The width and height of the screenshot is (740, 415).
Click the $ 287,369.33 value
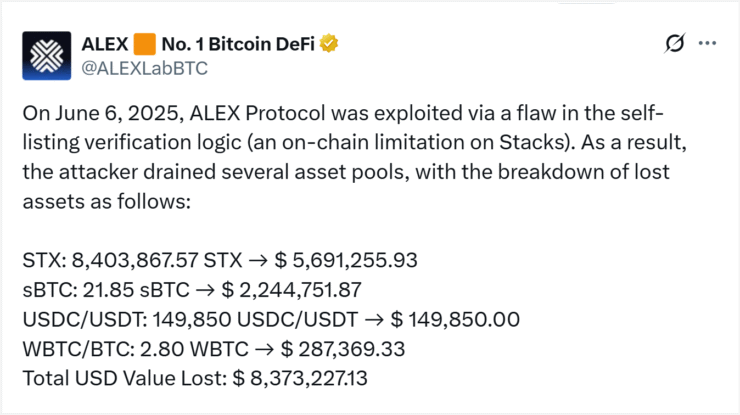343,349
